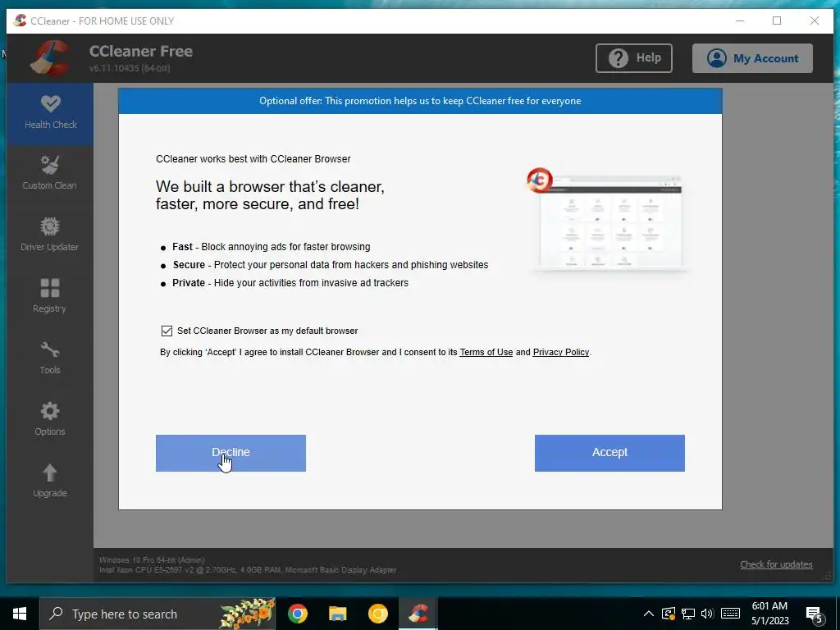
Task: Decline the CCleaner Browser offer
Action: pyautogui.click(x=231, y=453)
